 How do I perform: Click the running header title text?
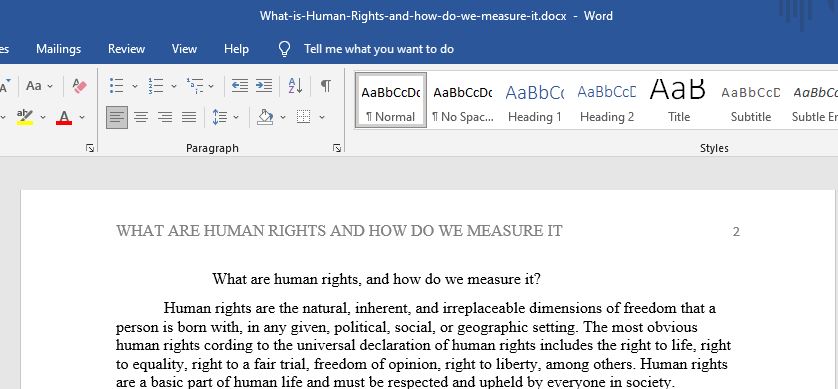point(339,231)
